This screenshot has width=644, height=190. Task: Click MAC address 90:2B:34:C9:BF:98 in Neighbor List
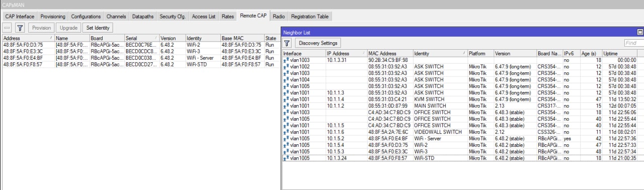click(x=388, y=60)
